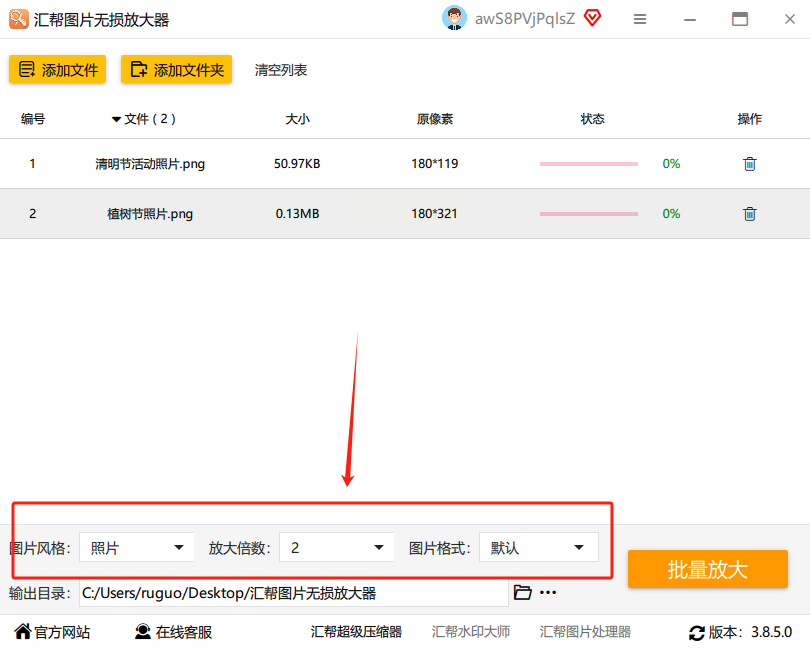Open 官方网站 home link
The height and width of the screenshot is (649, 810).
(x=52, y=631)
